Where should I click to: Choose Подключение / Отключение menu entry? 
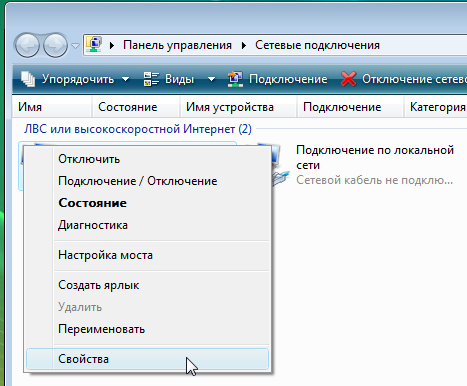pos(147,181)
